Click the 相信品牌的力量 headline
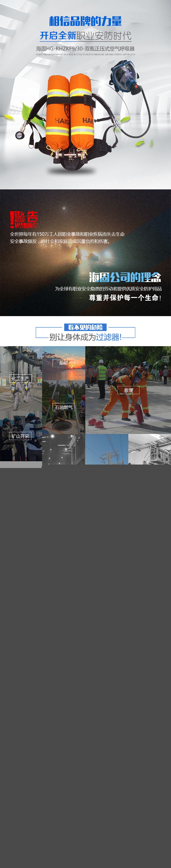This screenshot has width=171, height=868. pos(85,21)
